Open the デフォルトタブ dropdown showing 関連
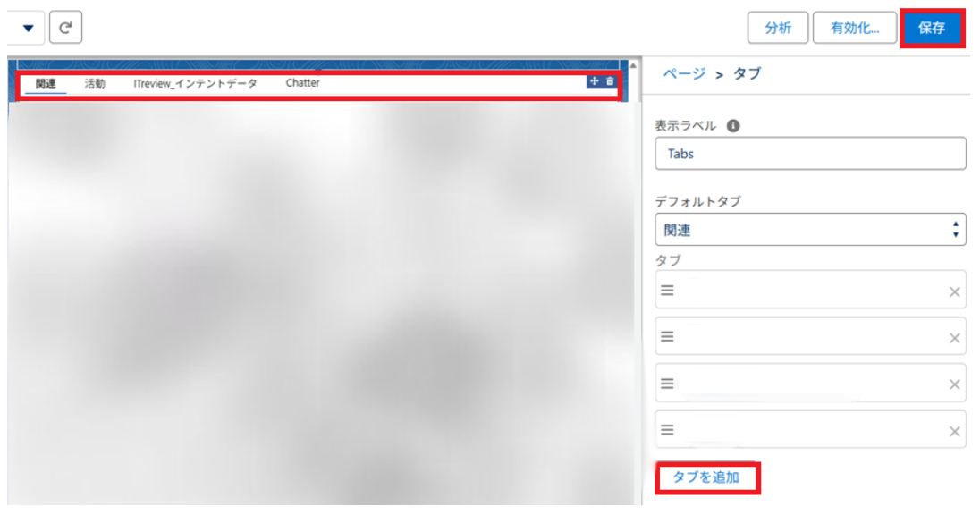The image size is (980, 515). 805,229
